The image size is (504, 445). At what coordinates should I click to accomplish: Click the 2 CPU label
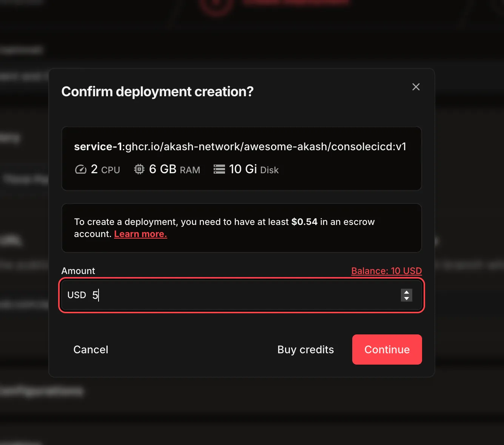click(106, 169)
